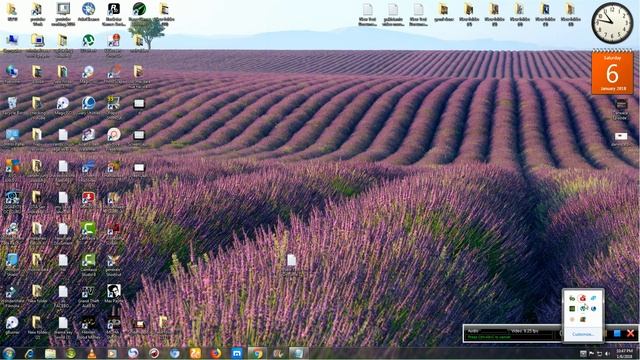Click blue globe icon in tray popup

coord(593,309)
